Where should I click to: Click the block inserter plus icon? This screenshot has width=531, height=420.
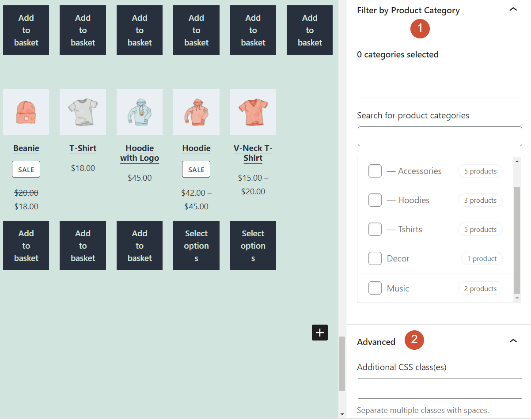coord(319,333)
